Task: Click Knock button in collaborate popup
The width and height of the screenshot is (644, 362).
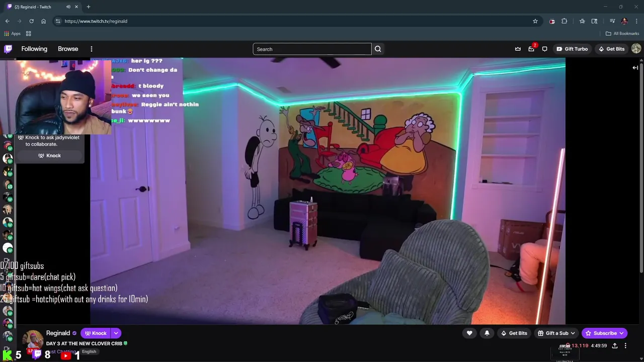Action: click(x=50, y=155)
